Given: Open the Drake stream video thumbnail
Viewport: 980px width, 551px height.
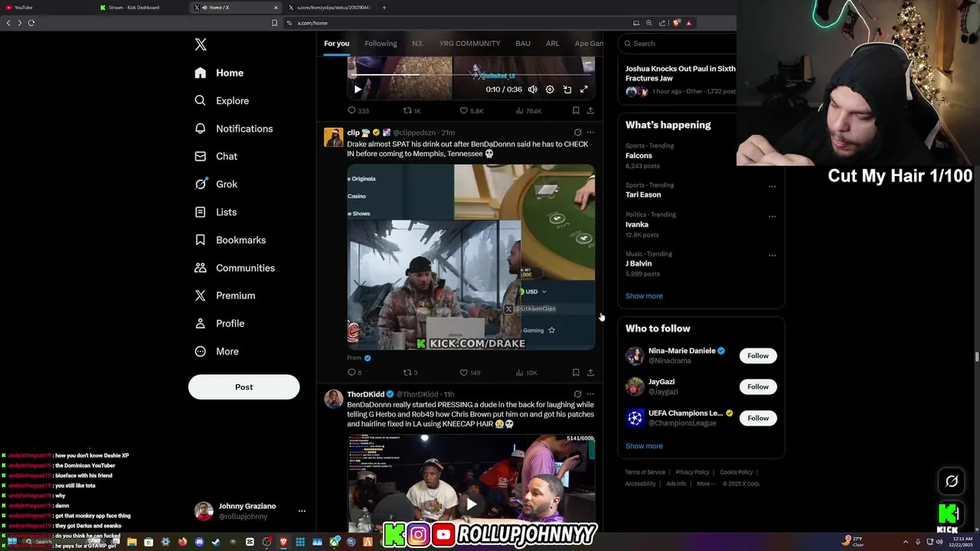Looking at the screenshot, I should point(471,257).
